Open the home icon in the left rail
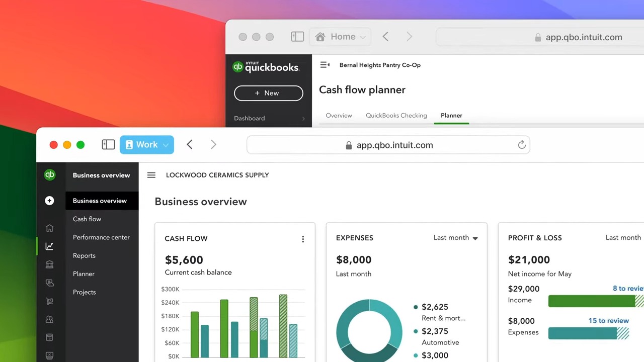 coord(49,228)
